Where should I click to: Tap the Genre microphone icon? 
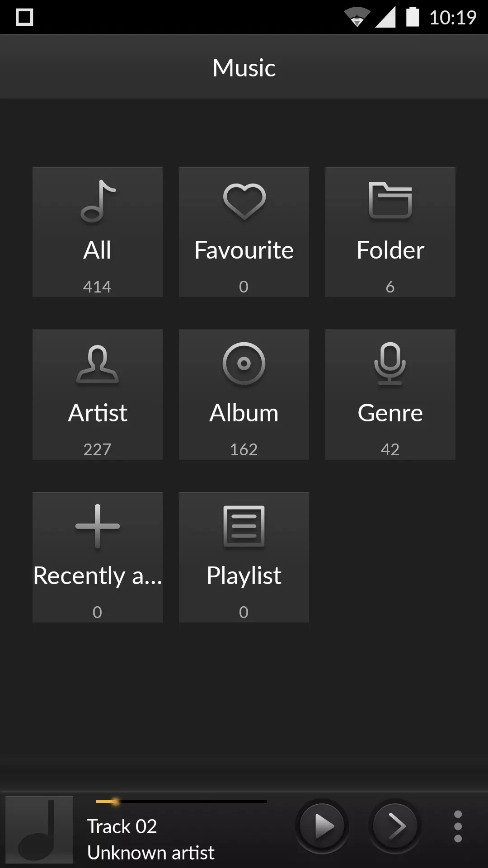pos(390,363)
